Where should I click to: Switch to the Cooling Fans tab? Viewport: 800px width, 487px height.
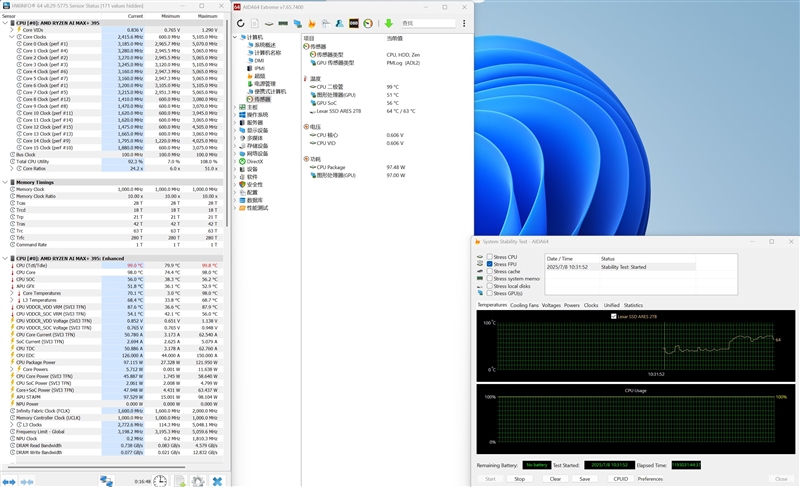click(x=525, y=305)
